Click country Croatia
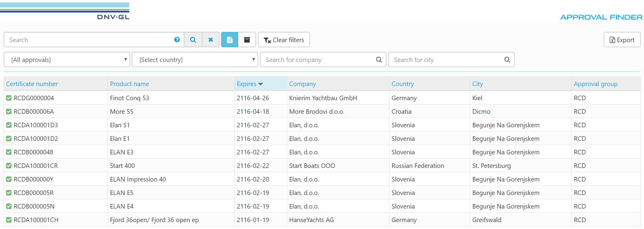 [402, 111]
